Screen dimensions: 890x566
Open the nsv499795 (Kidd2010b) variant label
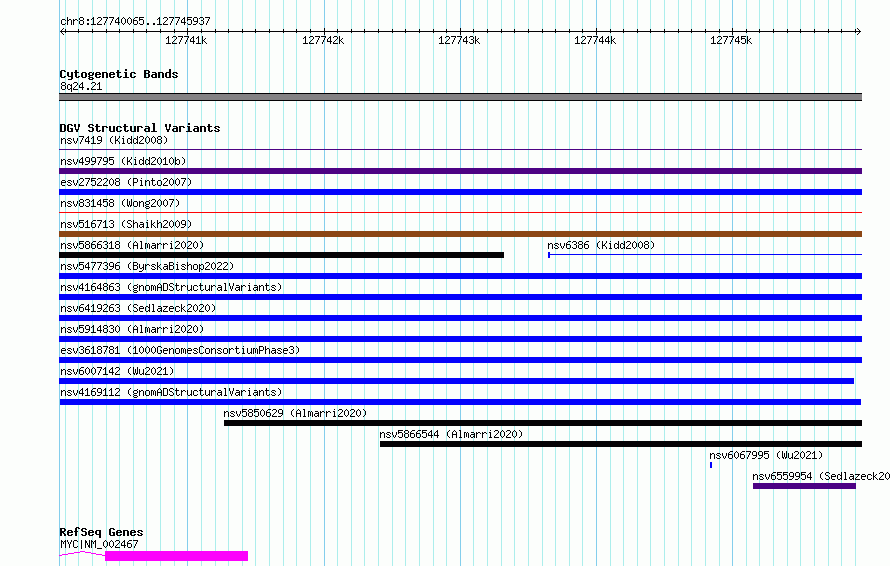[123, 161]
